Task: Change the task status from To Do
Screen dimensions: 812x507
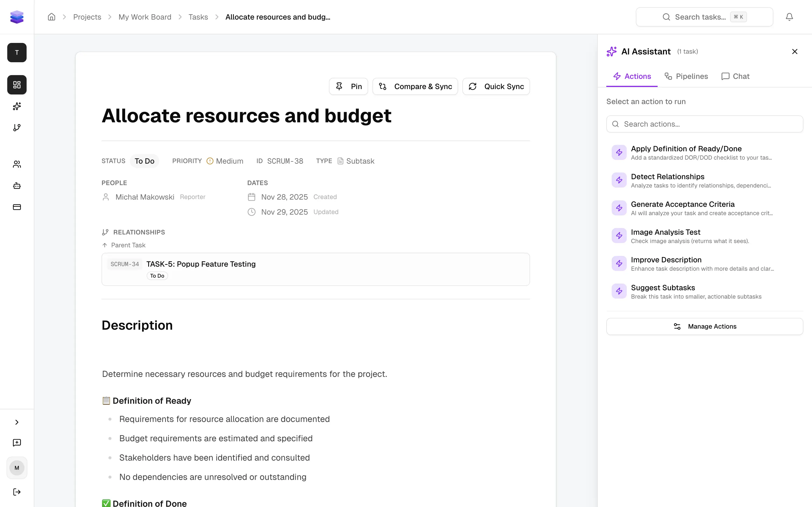Action: click(x=145, y=161)
